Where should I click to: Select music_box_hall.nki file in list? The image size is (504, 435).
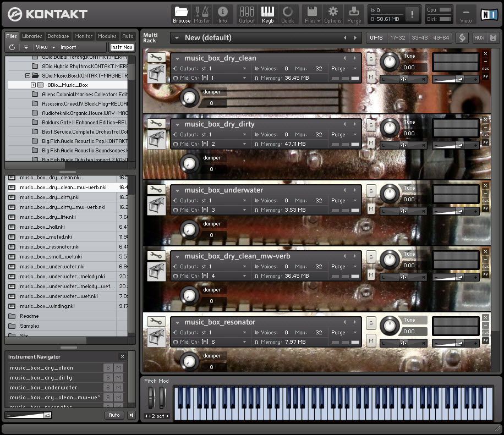42,227
